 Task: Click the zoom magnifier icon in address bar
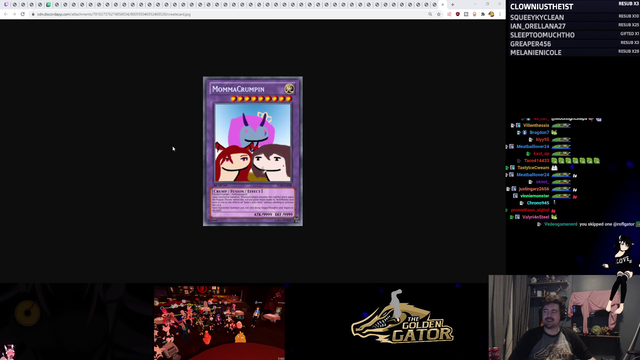click(x=430, y=14)
